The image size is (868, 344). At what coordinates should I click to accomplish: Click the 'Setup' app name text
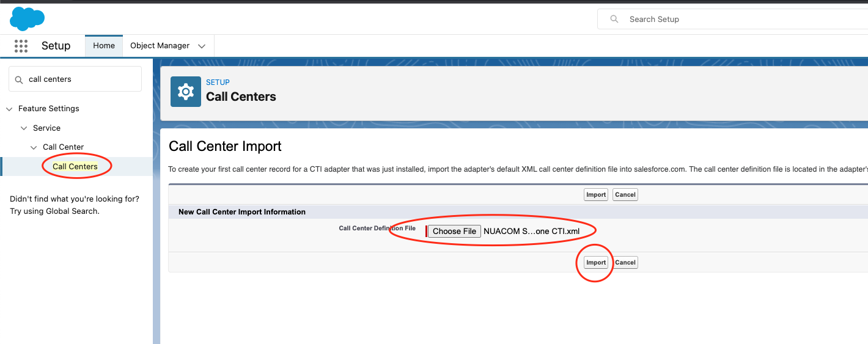point(56,46)
